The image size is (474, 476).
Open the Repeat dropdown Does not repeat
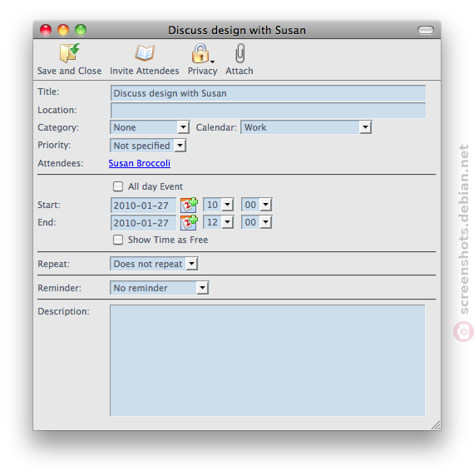[154, 264]
